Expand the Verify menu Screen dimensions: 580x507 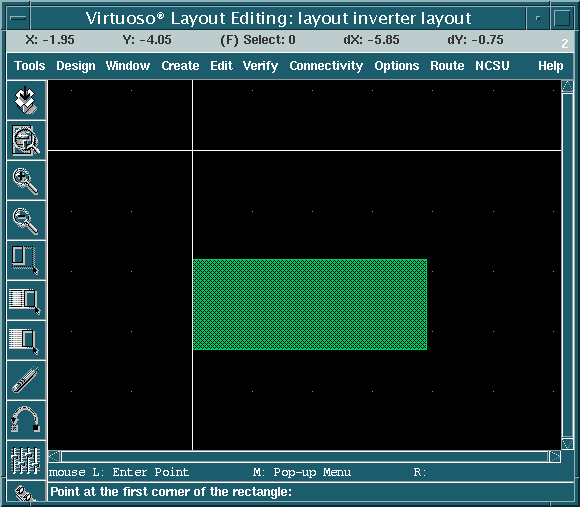(260, 66)
